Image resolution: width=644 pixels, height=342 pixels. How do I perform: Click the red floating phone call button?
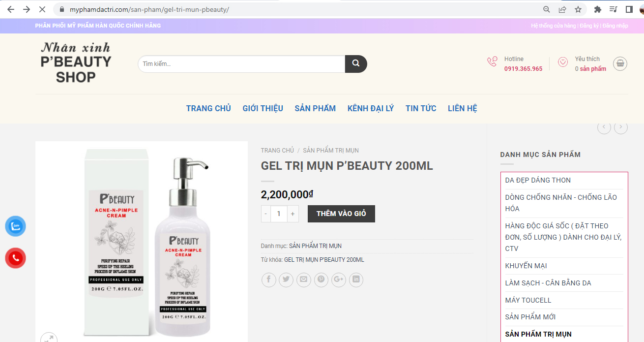[x=15, y=258]
